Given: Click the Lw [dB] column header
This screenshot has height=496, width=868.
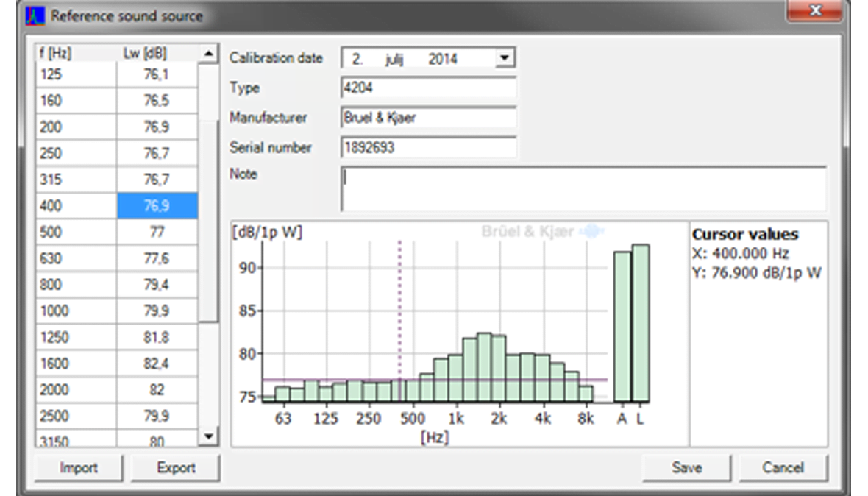Looking at the screenshot, I should click(x=157, y=54).
